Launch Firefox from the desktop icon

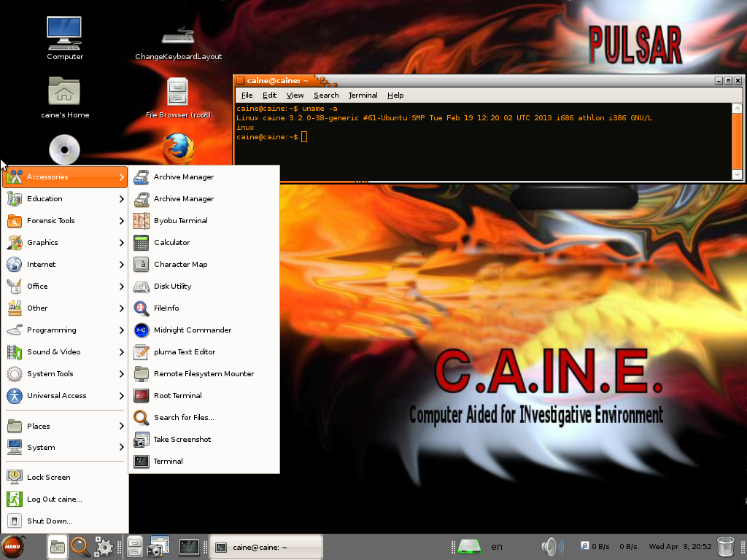click(x=178, y=149)
